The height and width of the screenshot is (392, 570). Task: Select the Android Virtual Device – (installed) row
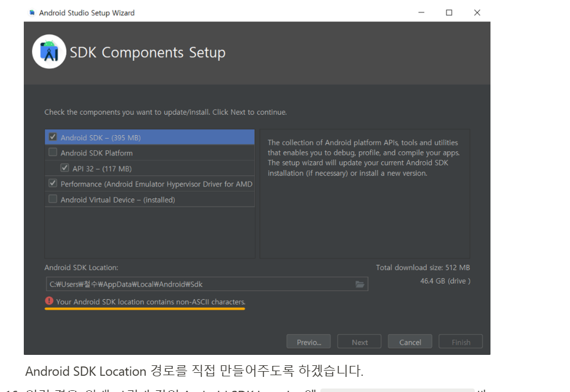tap(150, 199)
